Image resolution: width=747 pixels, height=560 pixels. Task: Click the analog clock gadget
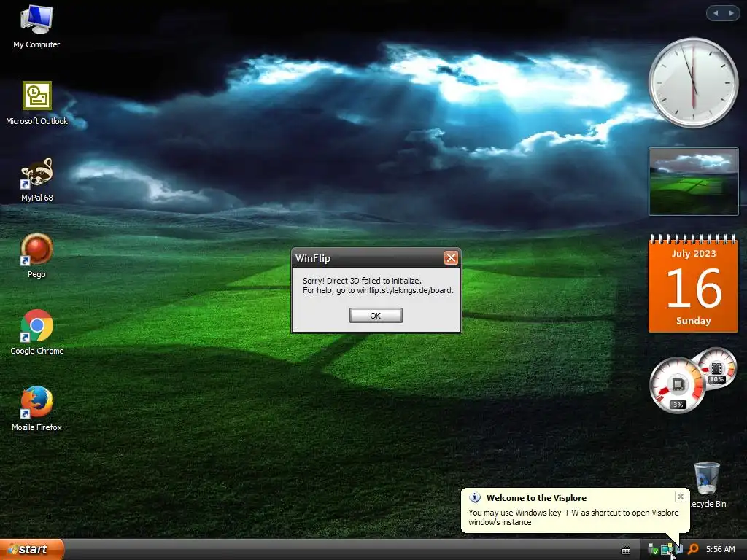tap(693, 82)
